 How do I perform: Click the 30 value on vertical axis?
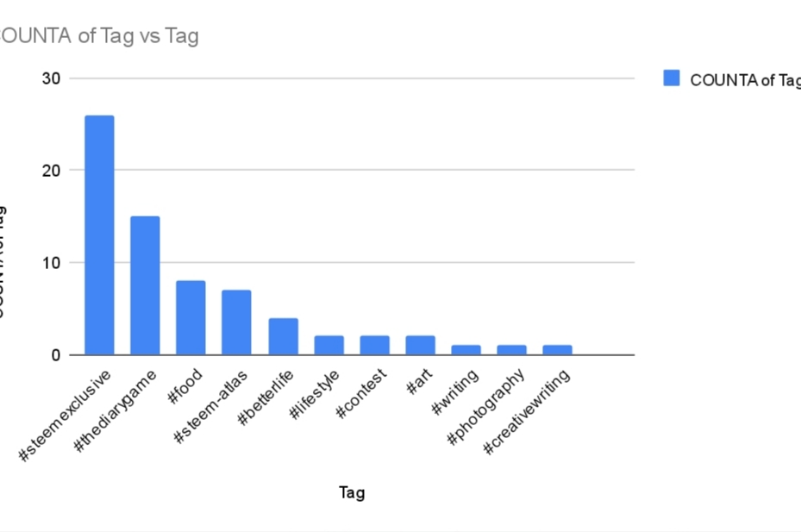(51, 78)
